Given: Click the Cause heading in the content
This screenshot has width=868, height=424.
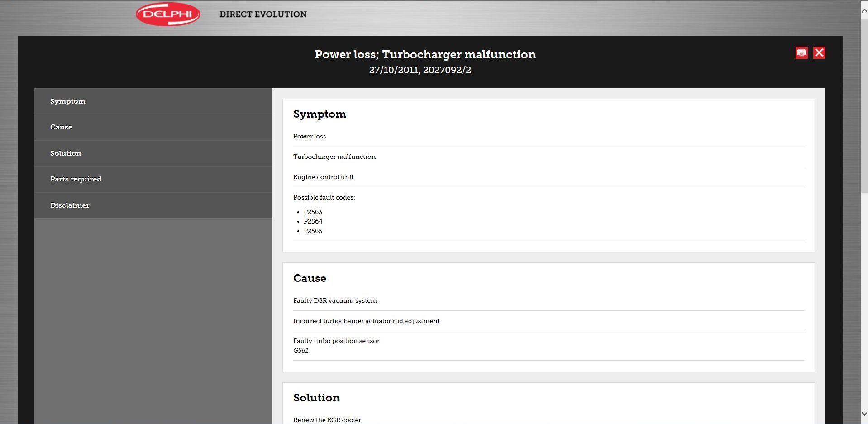Looking at the screenshot, I should coord(310,278).
